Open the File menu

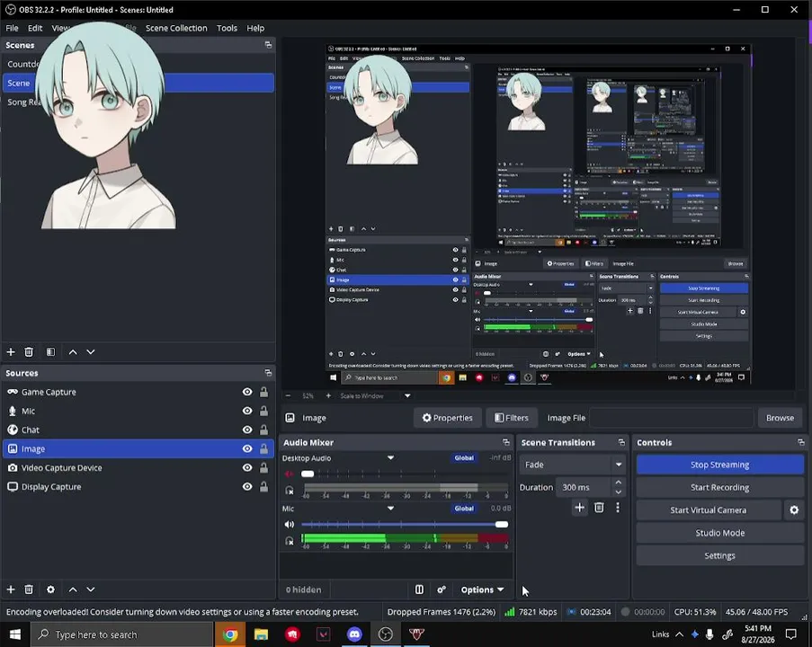click(x=12, y=28)
